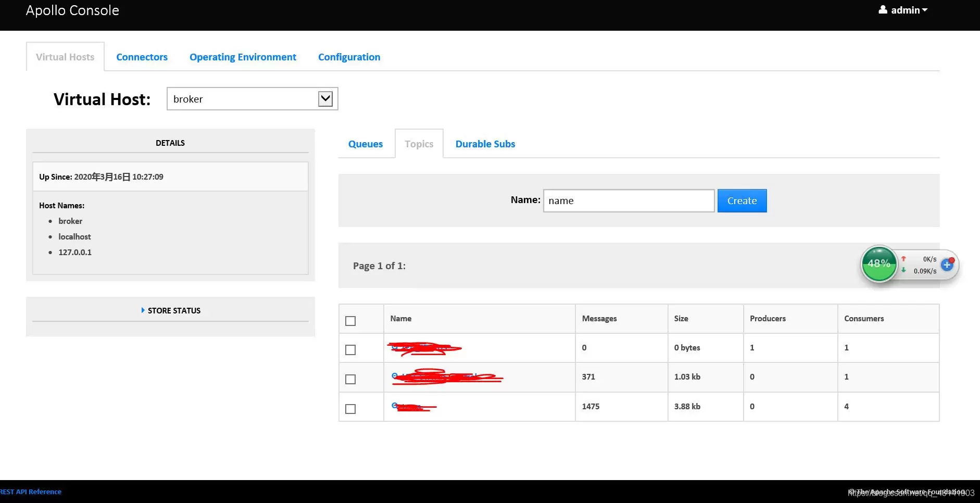Click the 'Page 1 of 1:' text
Screen dimensions: 980x503
pos(379,266)
